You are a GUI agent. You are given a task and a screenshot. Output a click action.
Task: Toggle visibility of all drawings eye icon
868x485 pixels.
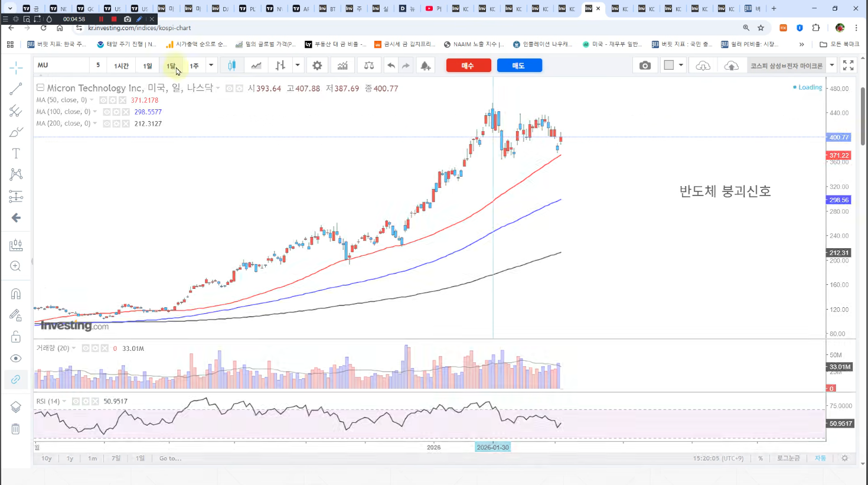click(x=16, y=359)
